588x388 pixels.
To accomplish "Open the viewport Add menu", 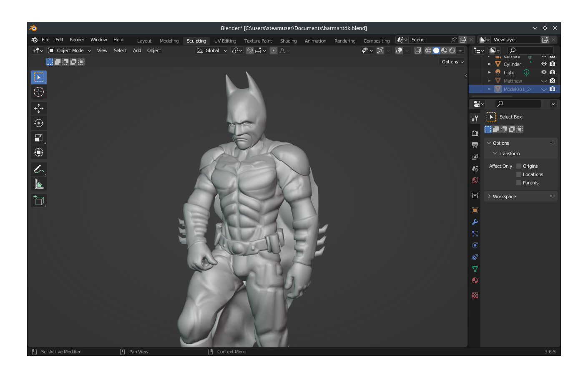I will coord(137,50).
